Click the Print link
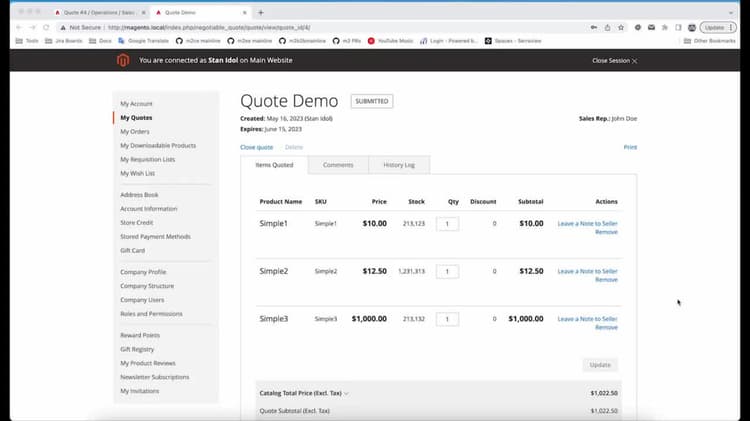Screen dimensions: 750x421 click(630, 147)
